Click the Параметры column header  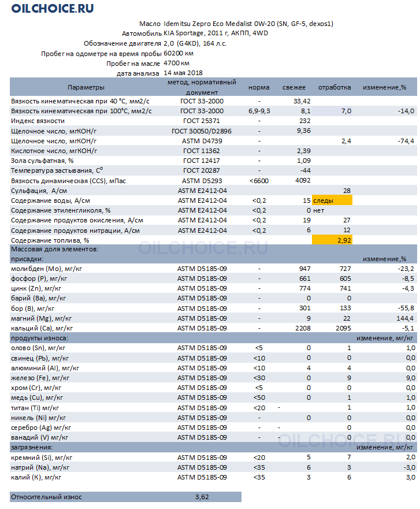click(86, 87)
